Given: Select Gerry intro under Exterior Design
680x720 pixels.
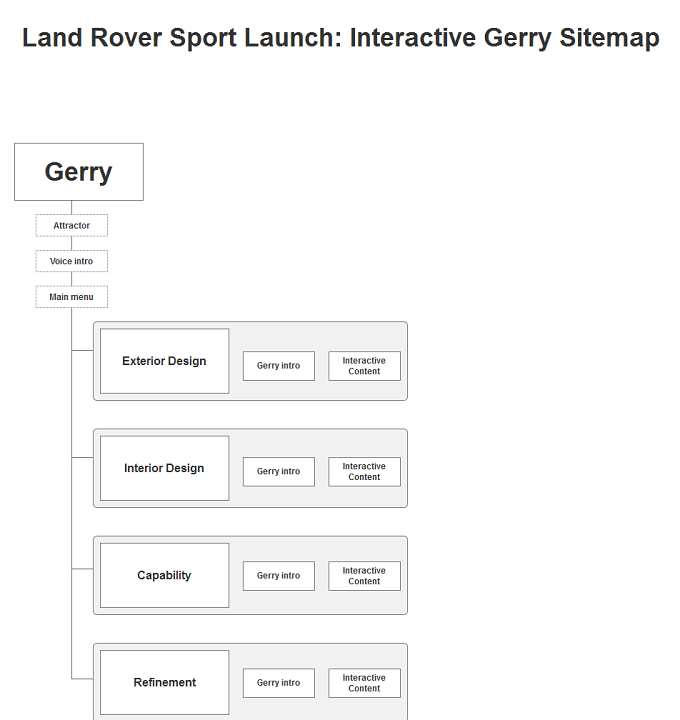Looking at the screenshot, I should click(x=279, y=366).
